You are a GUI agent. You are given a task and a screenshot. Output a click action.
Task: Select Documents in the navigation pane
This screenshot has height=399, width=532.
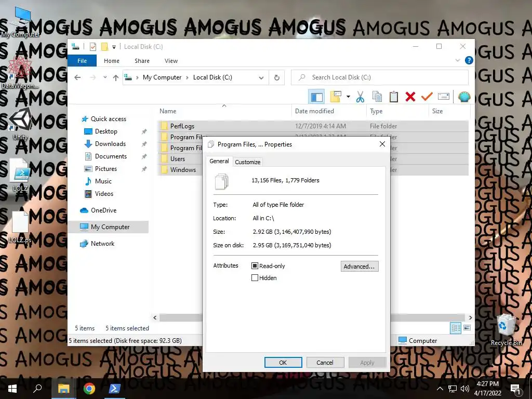(x=111, y=156)
